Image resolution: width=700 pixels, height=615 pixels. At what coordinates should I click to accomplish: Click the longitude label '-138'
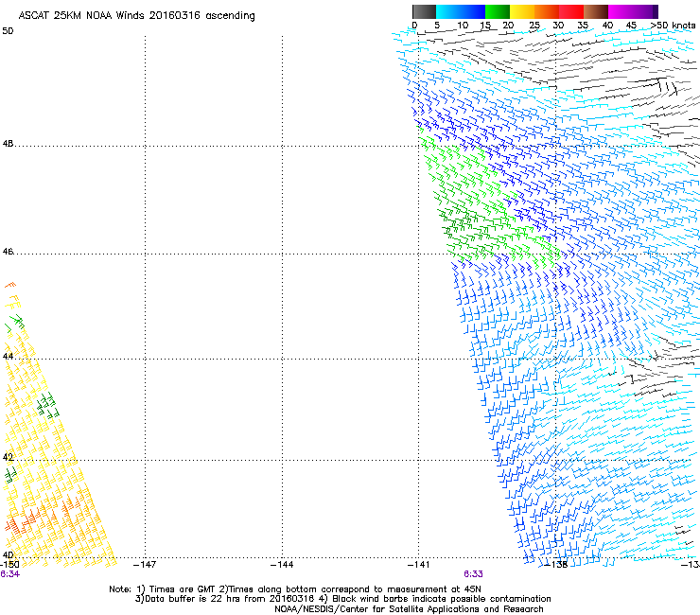[556, 565]
